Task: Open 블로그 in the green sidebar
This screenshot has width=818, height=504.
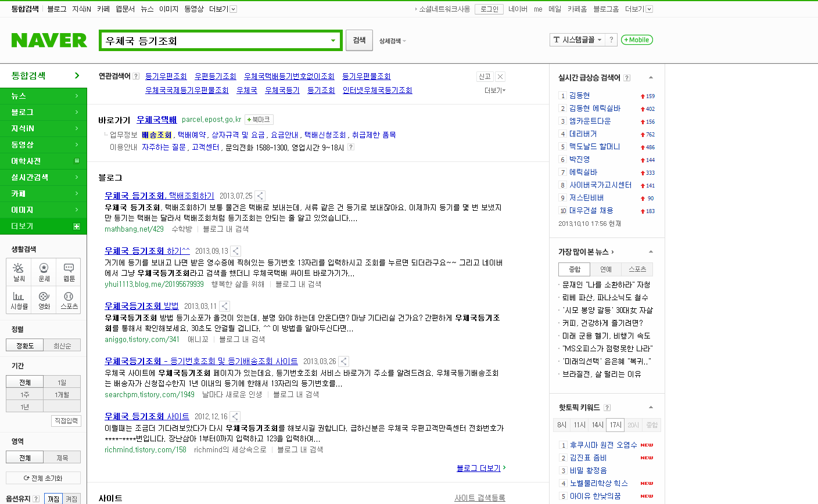Action: [x=43, y=112]
